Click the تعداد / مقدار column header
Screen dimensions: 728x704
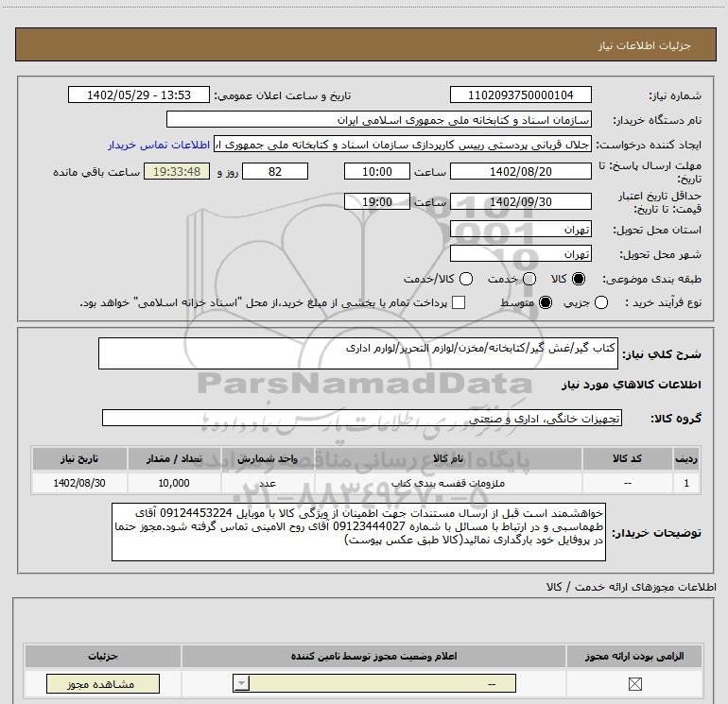tap(174, 458)
